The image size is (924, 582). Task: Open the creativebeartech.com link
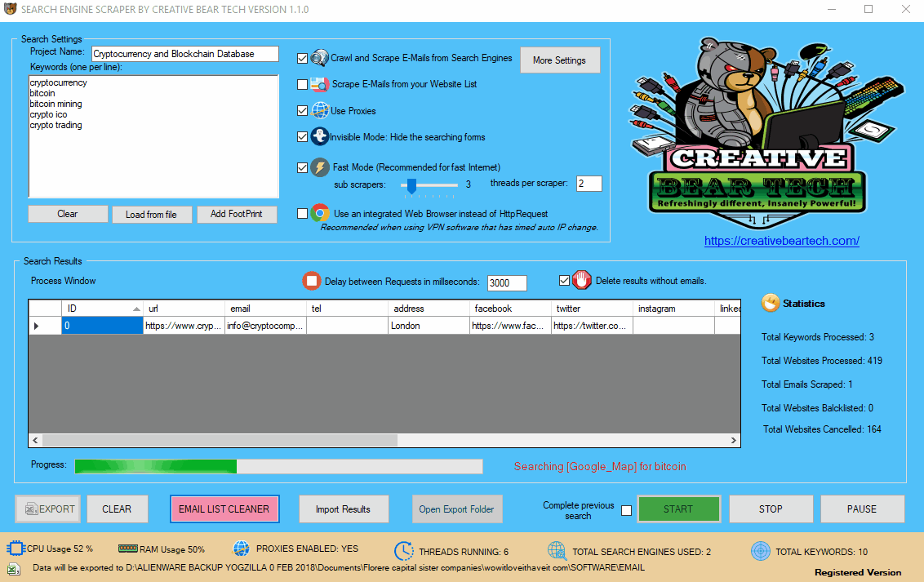tap(782, 240)
